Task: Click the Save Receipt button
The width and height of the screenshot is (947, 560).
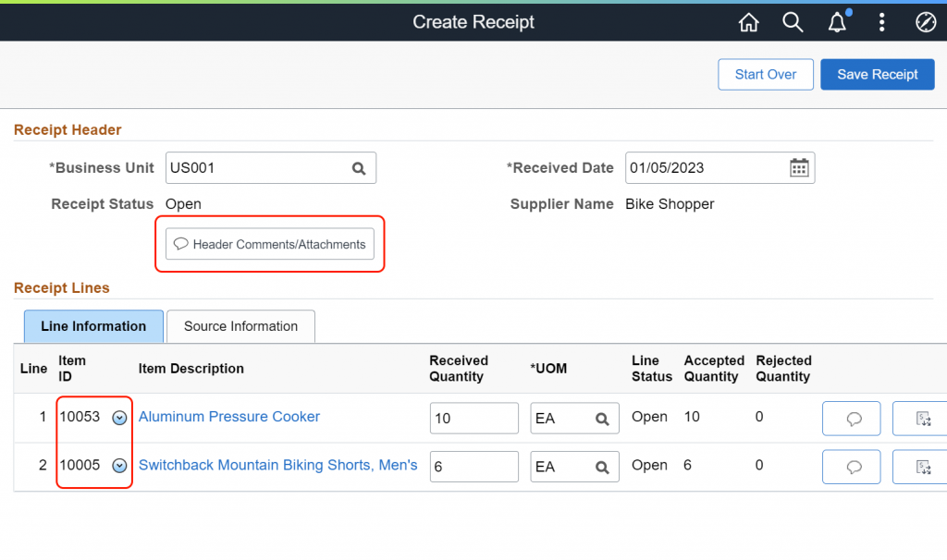Action: pyautogui.click(x=877, y=74)
